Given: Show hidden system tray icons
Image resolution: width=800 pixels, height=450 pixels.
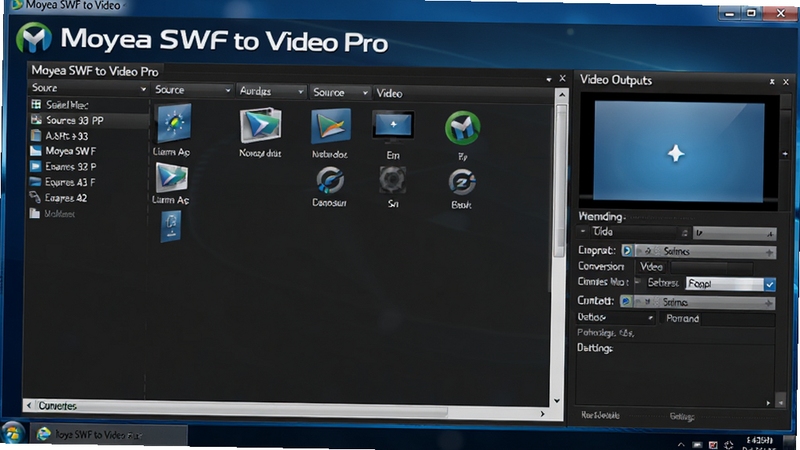Looking at the screenshot, I should coord(681,445).
